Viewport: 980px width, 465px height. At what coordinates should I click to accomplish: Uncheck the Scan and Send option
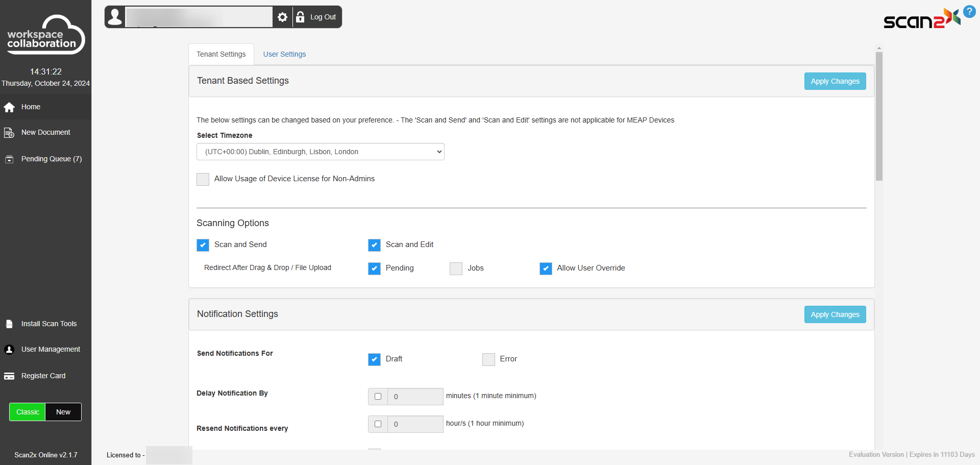click(x=203, y=245)
